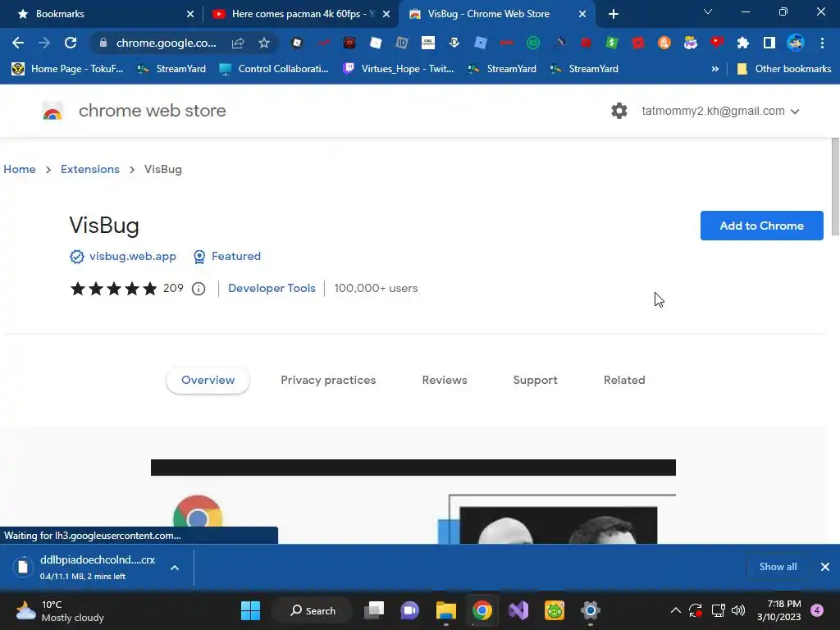Go back to the previous page
Image resolution: width=840 pixels, height=630 pixels.
pyautogui.click(x=18, y=43)
